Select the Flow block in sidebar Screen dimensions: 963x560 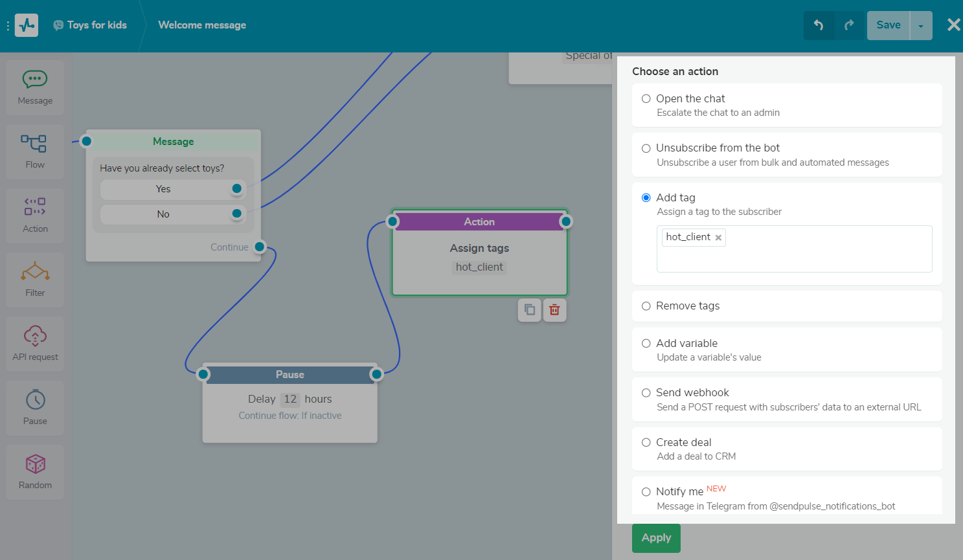click(35, 151)
